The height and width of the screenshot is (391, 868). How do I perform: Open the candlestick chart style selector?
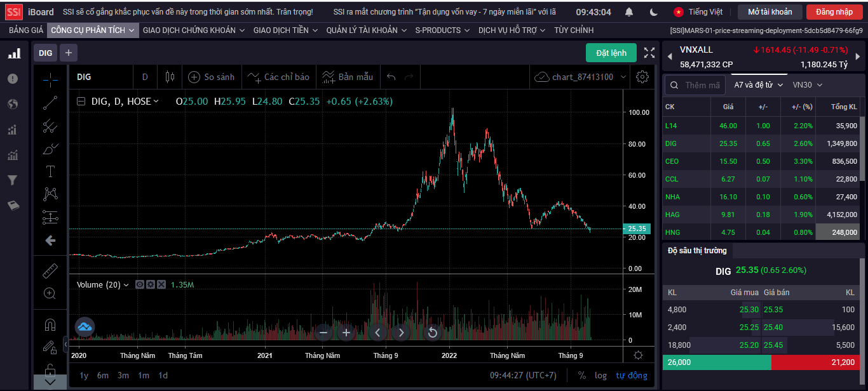[x=169, y=77]
